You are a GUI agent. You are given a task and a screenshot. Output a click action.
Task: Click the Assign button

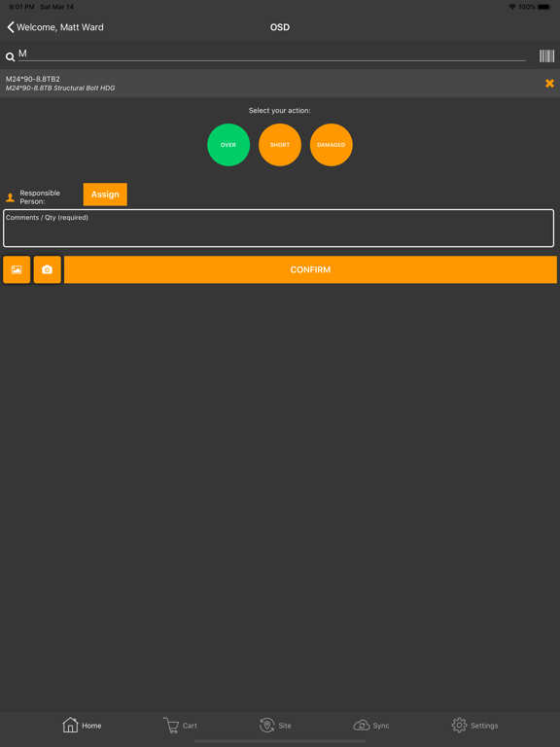105,195
